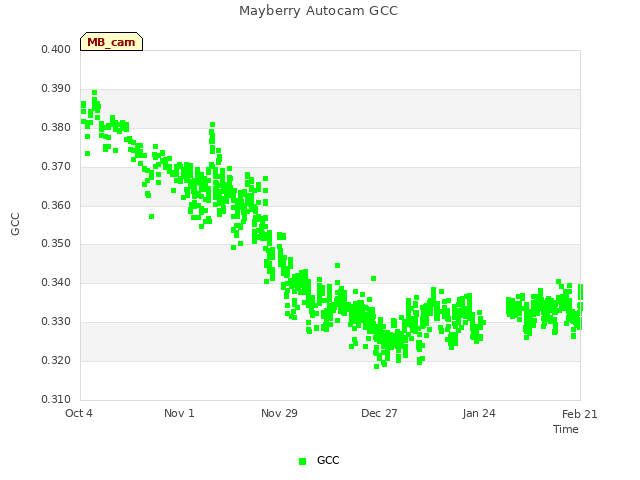Click the Oct 4 x-axis label
The image size is (640, 480).
pos(79,413)
